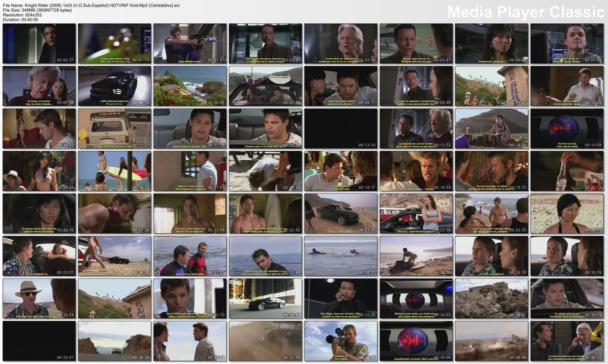Open the thumbnail stamped 00:05:40
608x364 pixels.
39,86
